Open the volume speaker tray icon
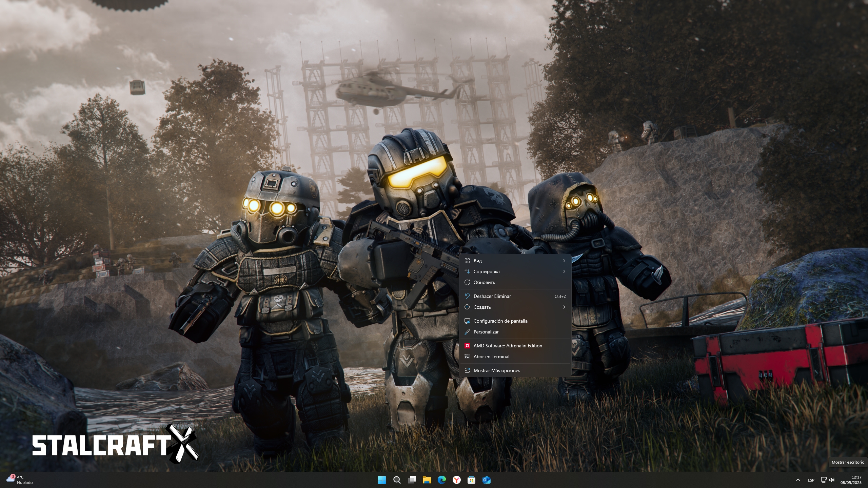Image resolution: width=868 pixels, height=488 pixels. (x=831, y=480)
